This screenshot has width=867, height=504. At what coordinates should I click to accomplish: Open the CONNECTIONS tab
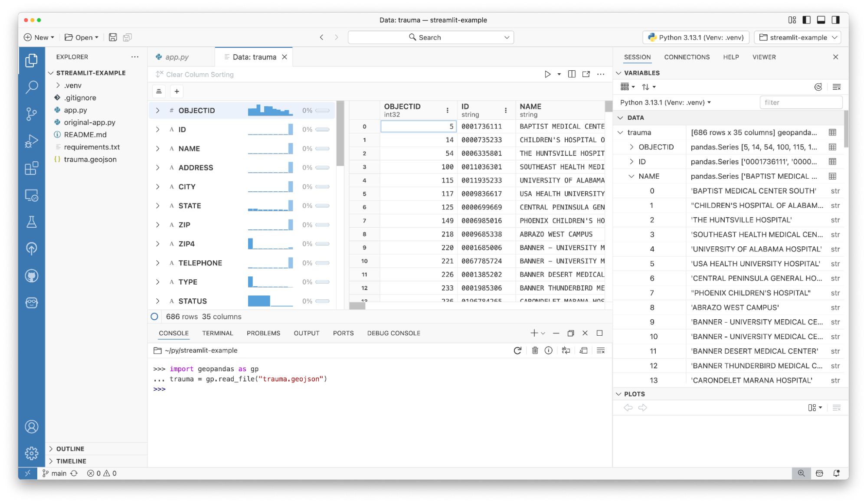click(687, 57)
